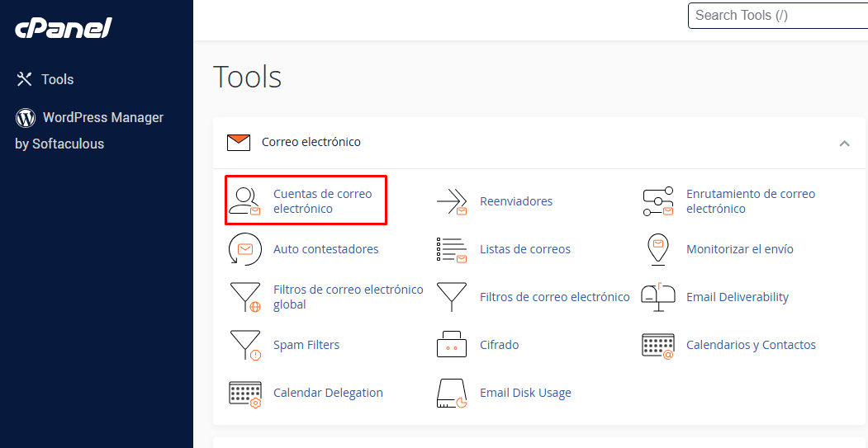Select Tools in the left sidebar
Image resolution: width=868 pixels, height=448 pixels.
tap(57, 79)
